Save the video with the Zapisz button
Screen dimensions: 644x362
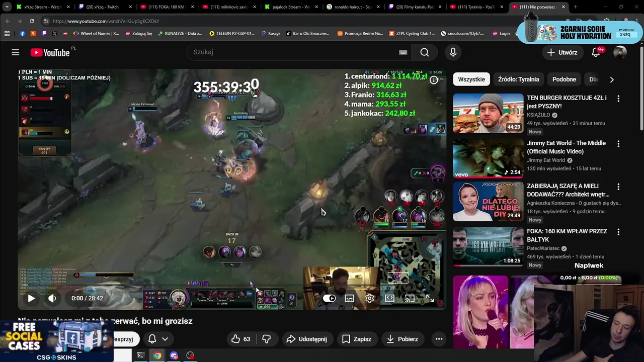pos(356,339)
